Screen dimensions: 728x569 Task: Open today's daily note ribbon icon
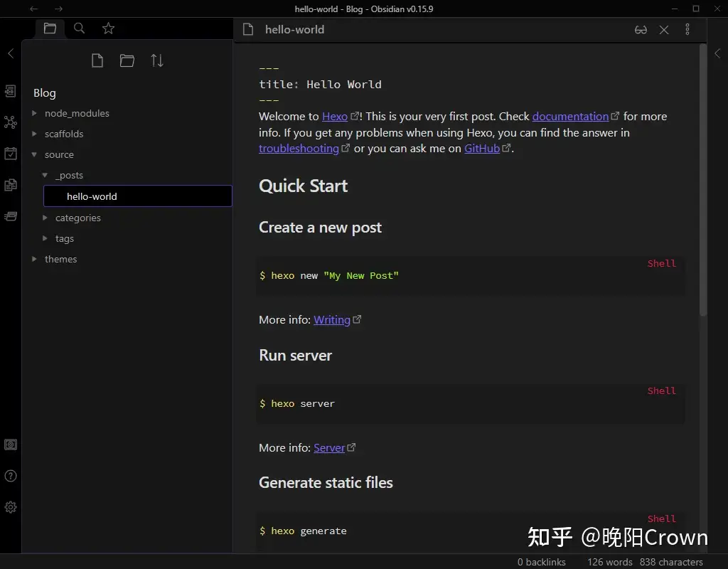click(x=11, y=154)
